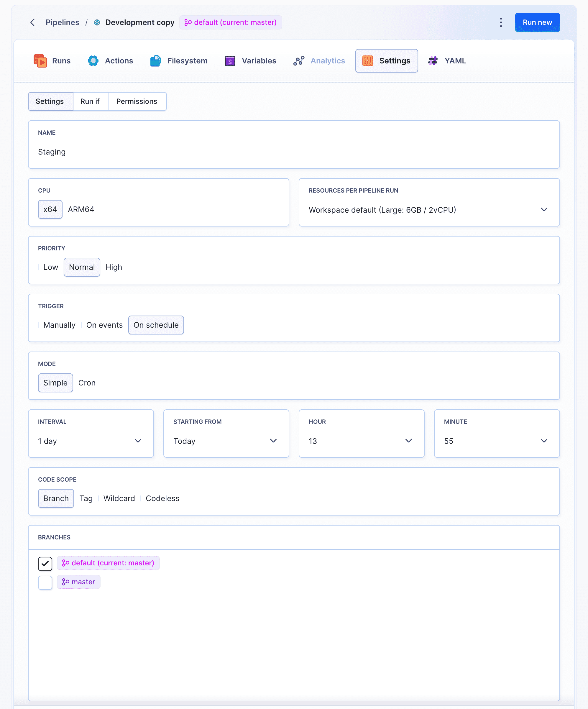Click the Variables tab icon
This screenshot has width=588, height=709.
tap(229, 60)
